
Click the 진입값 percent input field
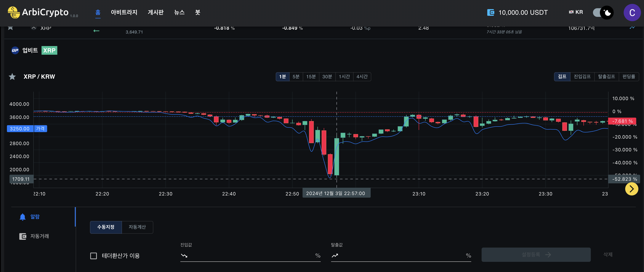pyautogui.click(x=250, y=256)
